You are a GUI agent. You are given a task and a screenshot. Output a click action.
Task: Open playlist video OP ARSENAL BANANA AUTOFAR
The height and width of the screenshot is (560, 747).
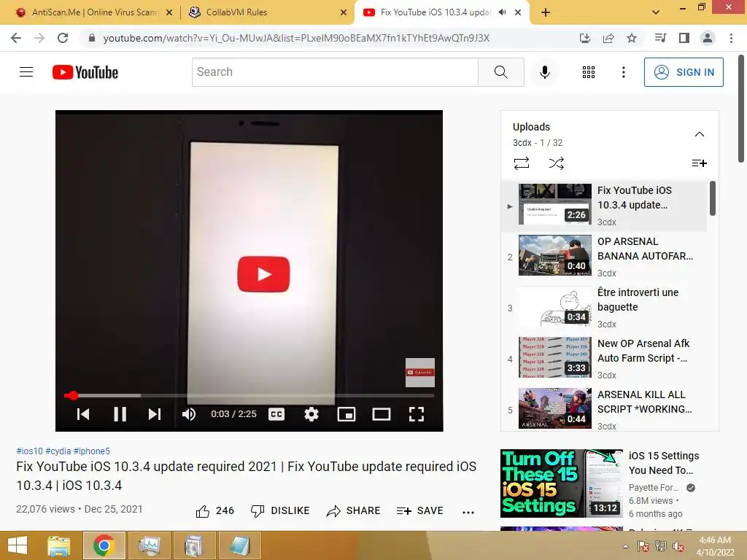[604, 256]
